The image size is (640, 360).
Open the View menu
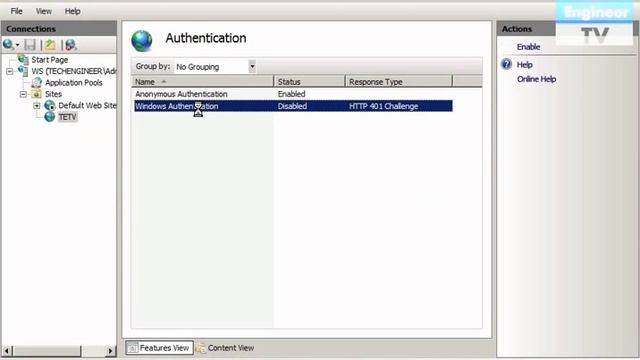(x=43, y=11)
